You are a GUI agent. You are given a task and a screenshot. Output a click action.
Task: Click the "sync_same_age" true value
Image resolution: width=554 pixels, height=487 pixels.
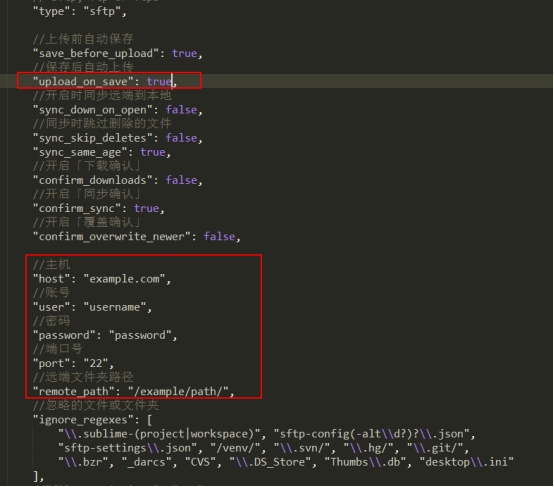(153, 152)
